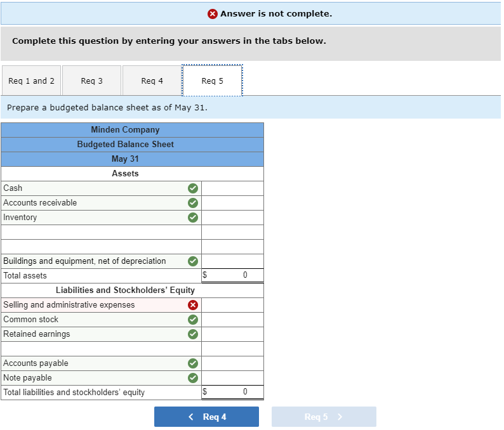
Task: Click 'Liabilities and Stockholders' Equity' heading
Action: pos(125,290)
